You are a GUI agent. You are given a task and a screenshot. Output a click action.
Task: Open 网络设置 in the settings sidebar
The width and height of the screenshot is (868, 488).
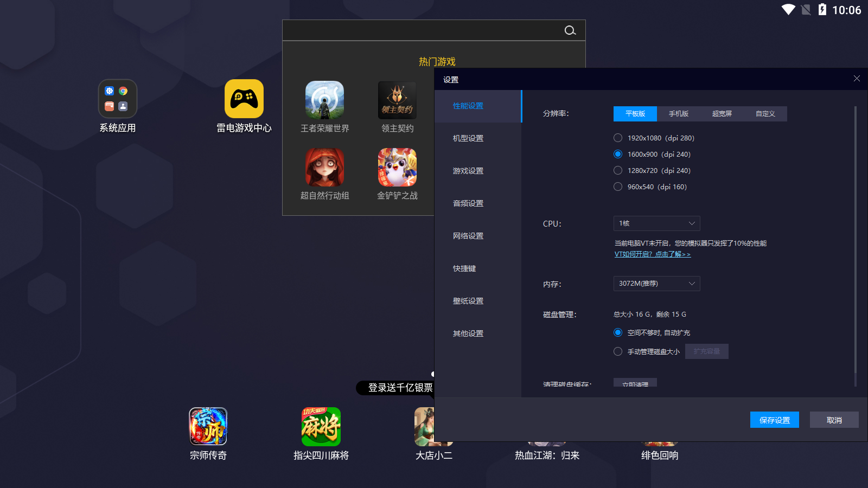pos(478,236)
